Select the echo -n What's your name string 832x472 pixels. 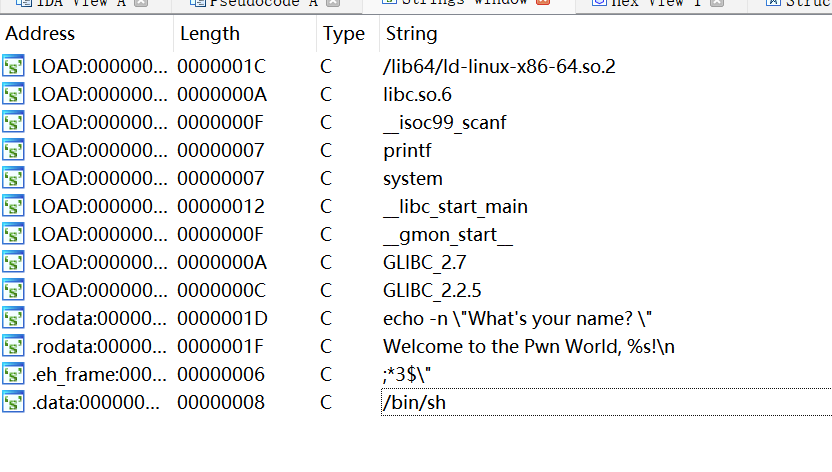click(518, 319)
